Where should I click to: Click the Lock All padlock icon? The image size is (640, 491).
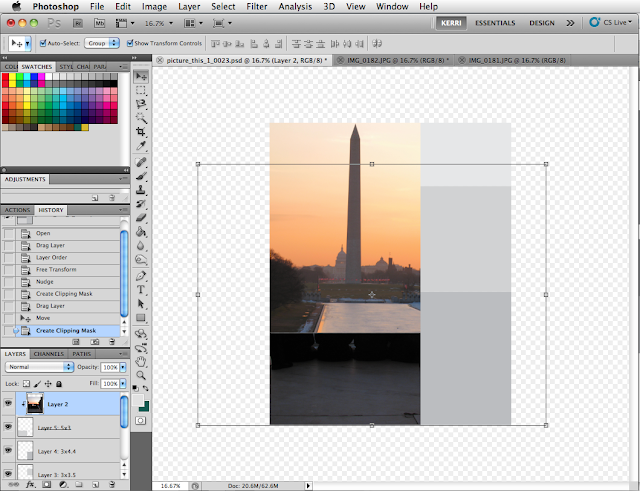pos(59,383)
